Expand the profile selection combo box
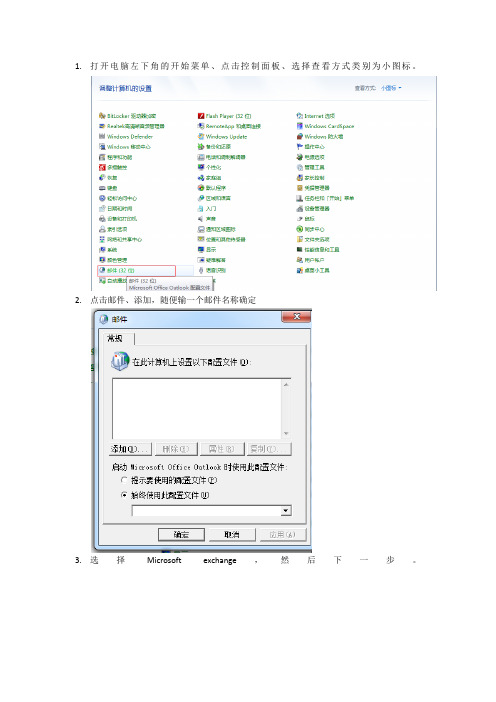This screenshot has width=496, height=702. pos(286,511)
